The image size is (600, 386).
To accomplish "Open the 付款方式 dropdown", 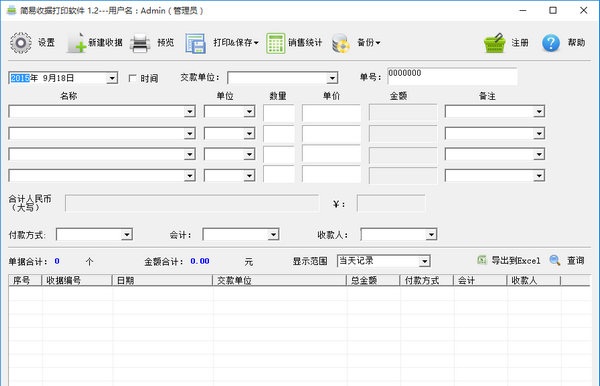I will [127, 235].
